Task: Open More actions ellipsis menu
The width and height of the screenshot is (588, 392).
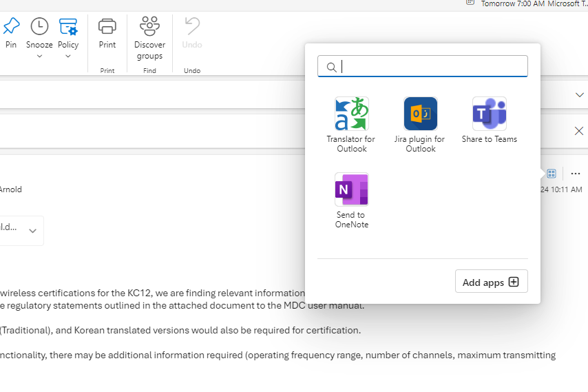Action: click(575, 174)
